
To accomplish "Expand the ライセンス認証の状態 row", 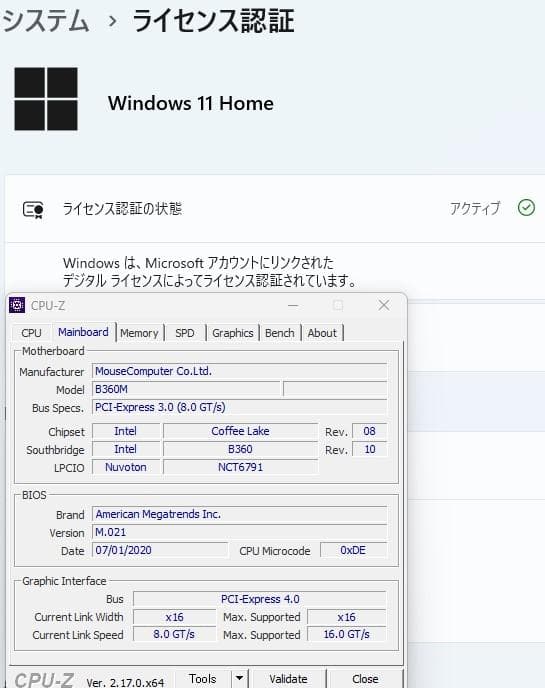I will click(x=275, y=208).
